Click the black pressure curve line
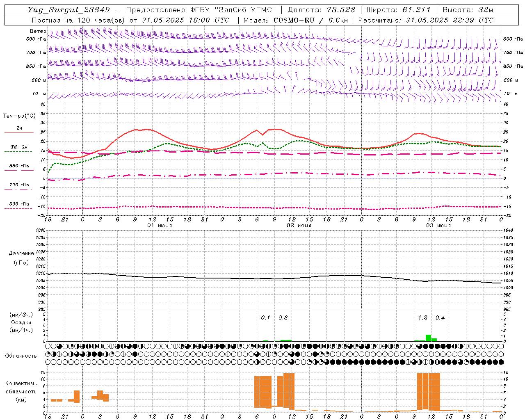This screenshot has width=525, height=420. pos(275,279)
